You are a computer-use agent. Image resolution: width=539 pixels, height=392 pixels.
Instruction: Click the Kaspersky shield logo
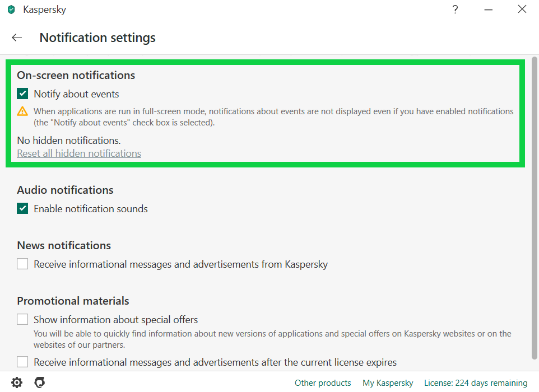click(11, 10)
